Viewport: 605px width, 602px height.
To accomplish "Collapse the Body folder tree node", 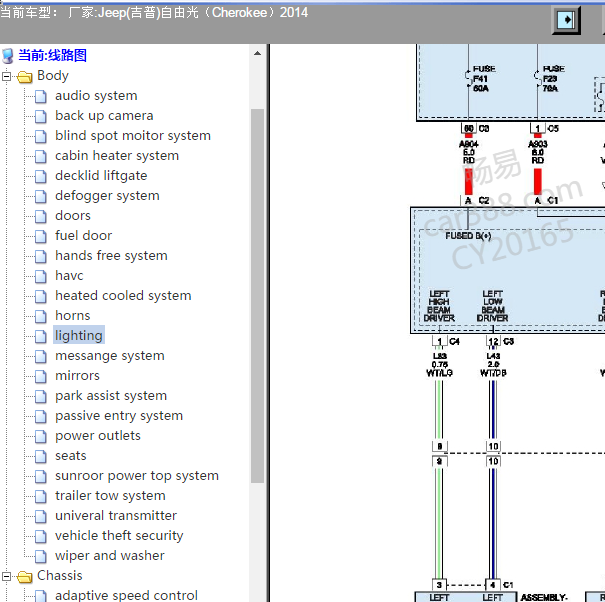I will 6,76.
